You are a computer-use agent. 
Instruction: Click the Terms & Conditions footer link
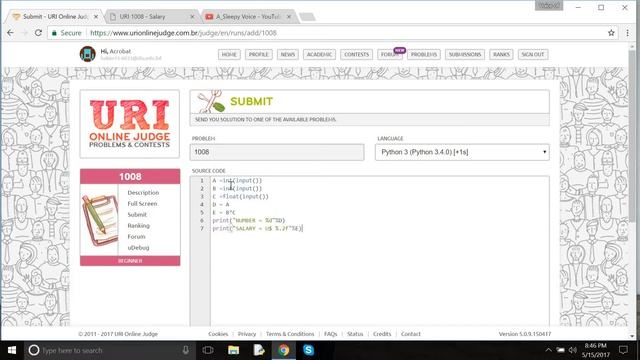coord(290,334)
